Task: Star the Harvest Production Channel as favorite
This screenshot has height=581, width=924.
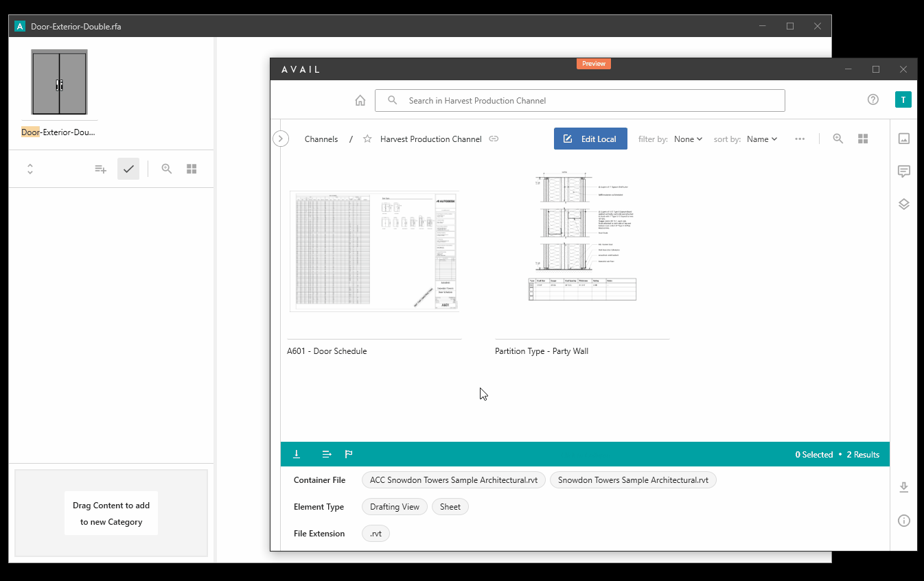Action: 367,139
